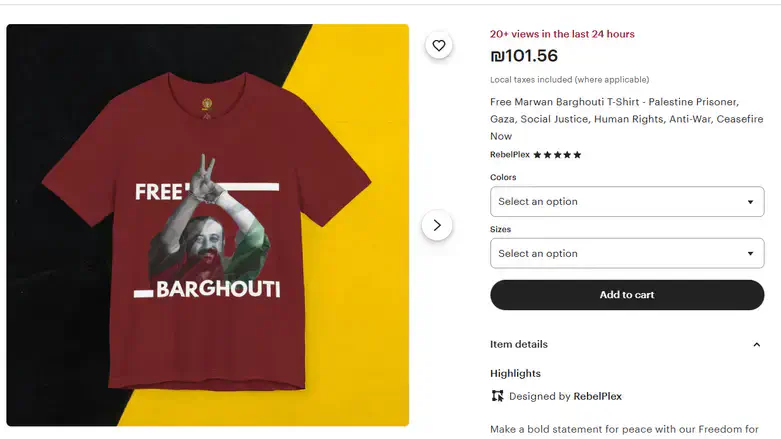
Task: Click the Highlights heading
Action: (x=515, y=373)
